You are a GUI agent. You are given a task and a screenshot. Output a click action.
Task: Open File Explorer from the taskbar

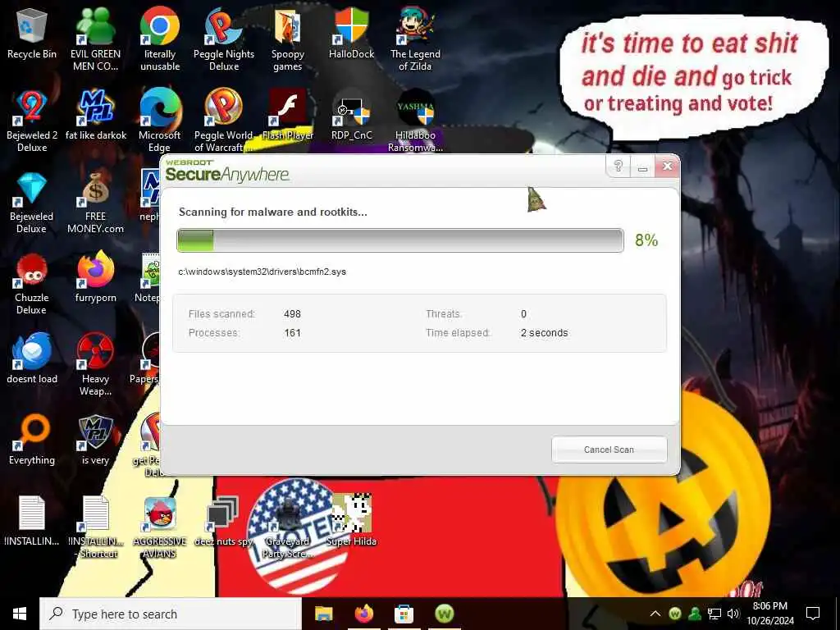pos(323,614)
